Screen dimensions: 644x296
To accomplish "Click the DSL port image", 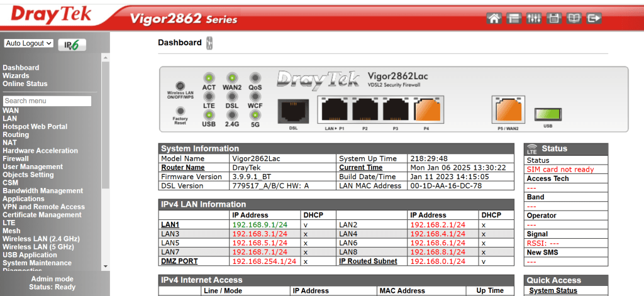I will coord(293,111).
